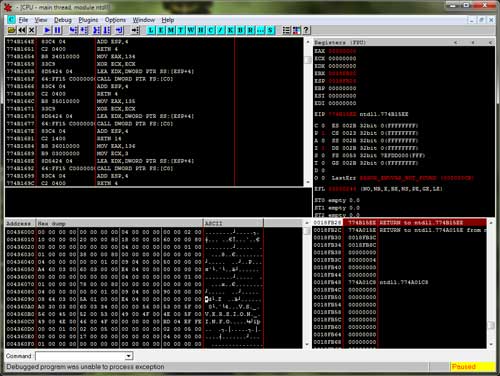Screen dimensions: 500x376
Task: Open the Options menu
Action: 115,20
